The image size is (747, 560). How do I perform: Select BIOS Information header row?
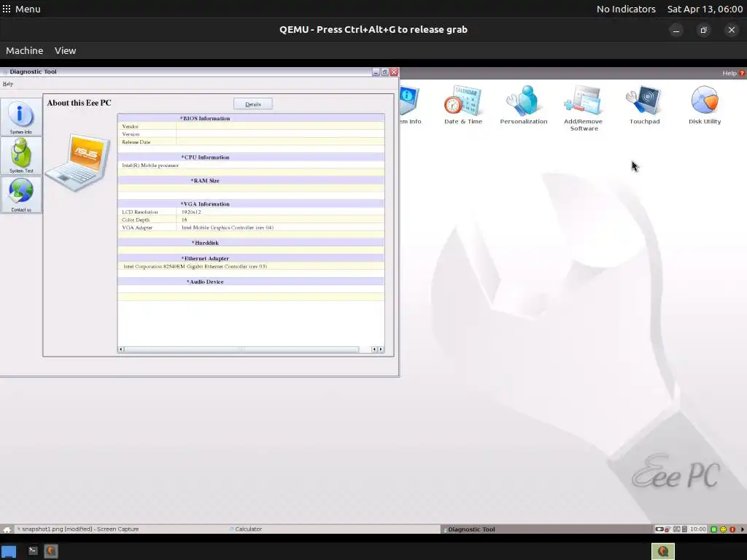251,118
